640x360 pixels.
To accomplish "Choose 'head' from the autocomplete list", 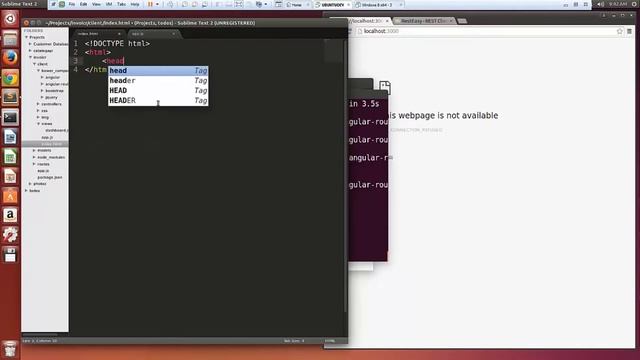I will tap(158, 71).
